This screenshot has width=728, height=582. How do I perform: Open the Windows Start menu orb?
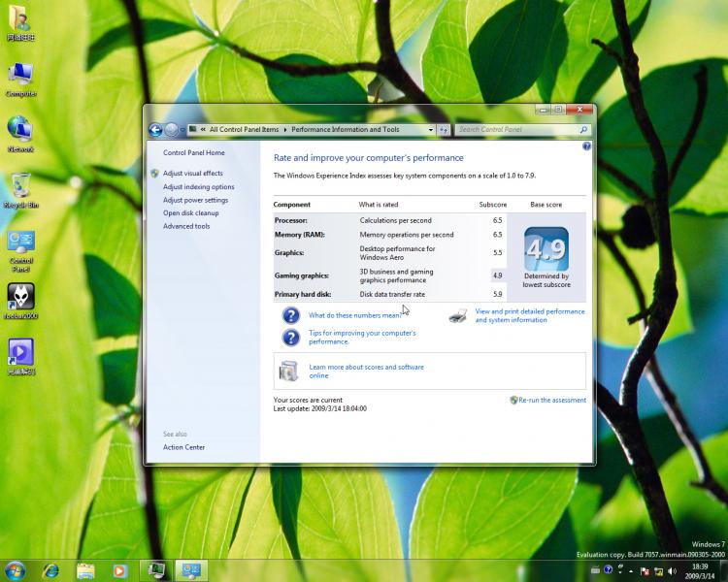pyautogui.click(x=15, y=571)
